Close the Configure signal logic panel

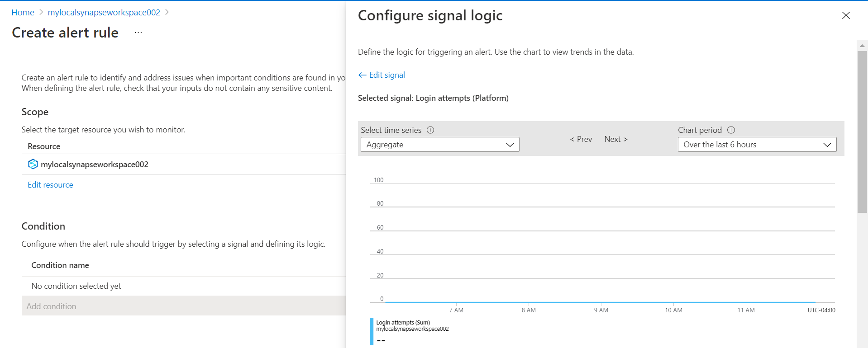coord(845,15)
